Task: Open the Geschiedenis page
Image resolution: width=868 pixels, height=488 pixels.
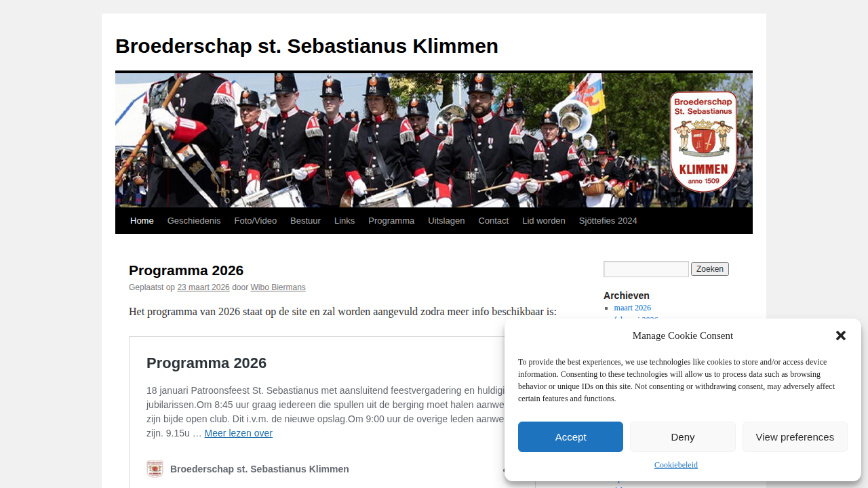Action: coord(194,220)
